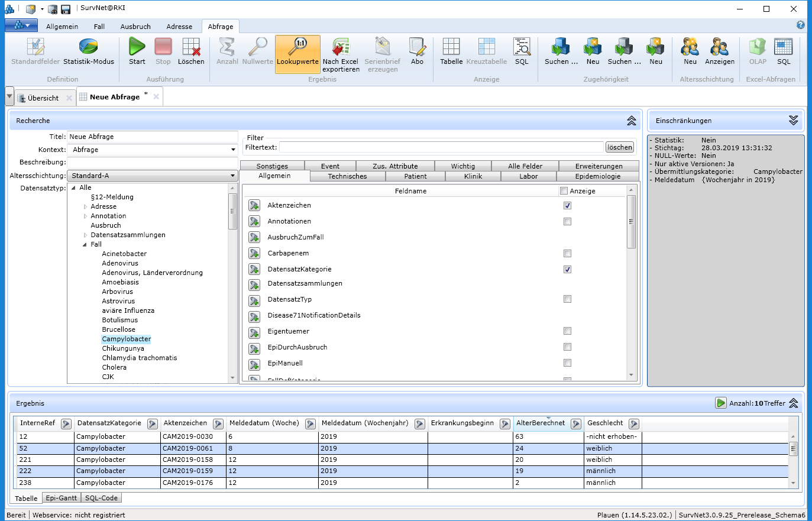
Task: Click the Abo subscription icon
Action: click(417, 47)
